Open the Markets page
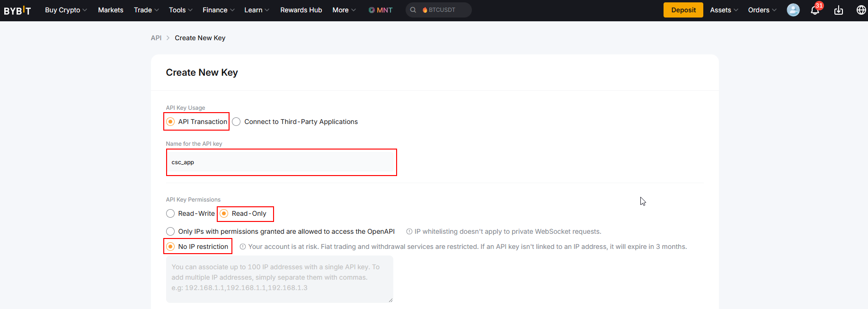This screenshot has height=309, width=868. pos(111,10)
